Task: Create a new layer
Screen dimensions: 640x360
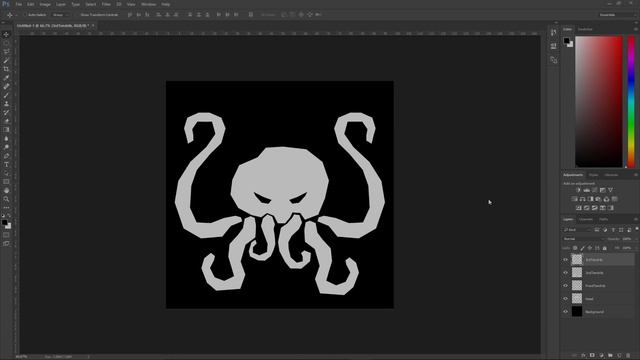Action: (x=619, y=356)
